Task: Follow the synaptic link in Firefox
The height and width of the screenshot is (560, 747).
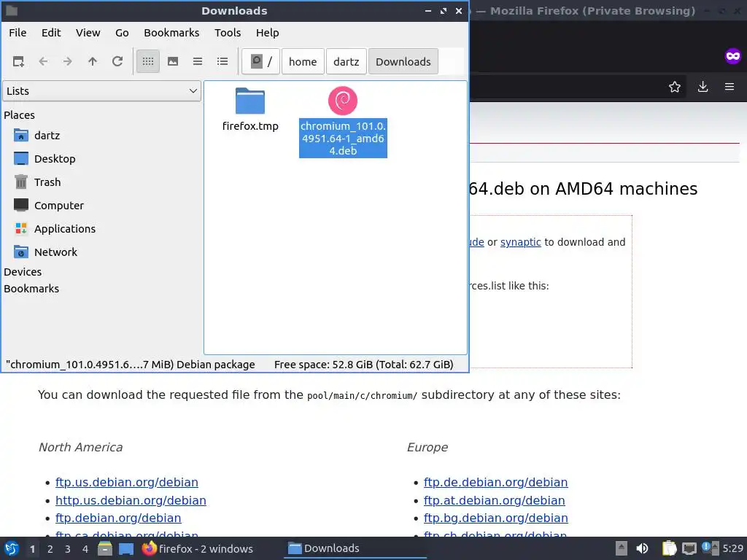Action: tap(520, 242)
